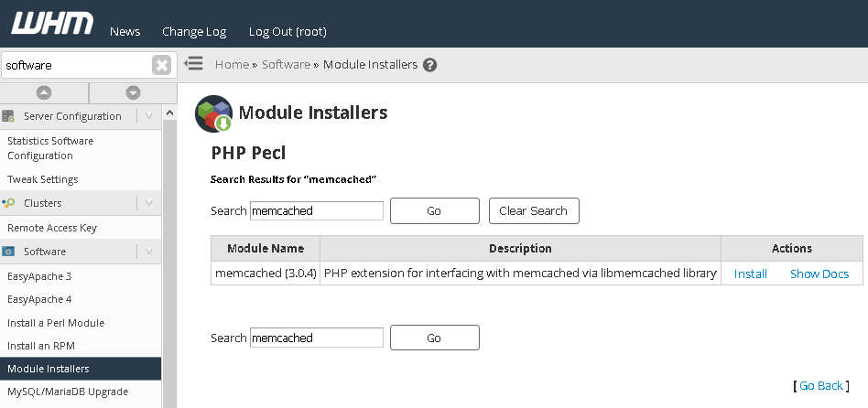
Task: Collapse the Software section chevron
Action: [149, 252]
